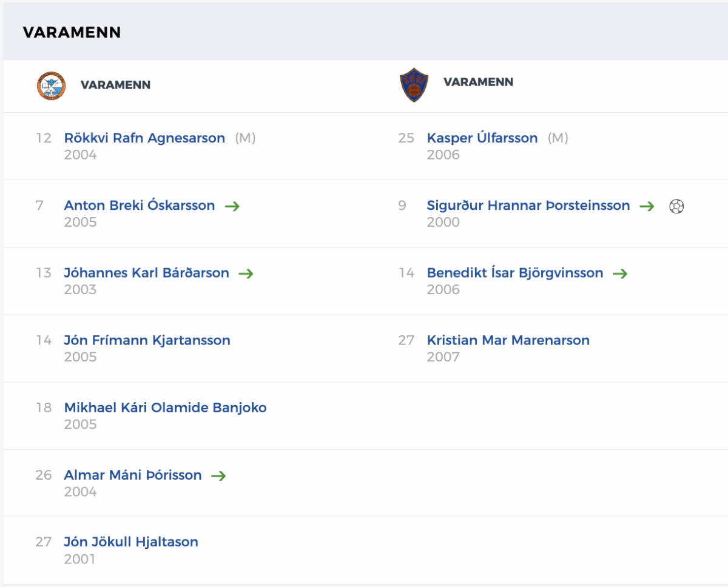Viewport: 728px width, 587px height.
Task: Select player Jón Frímann Kjartansson
Action: click(147, 340)
